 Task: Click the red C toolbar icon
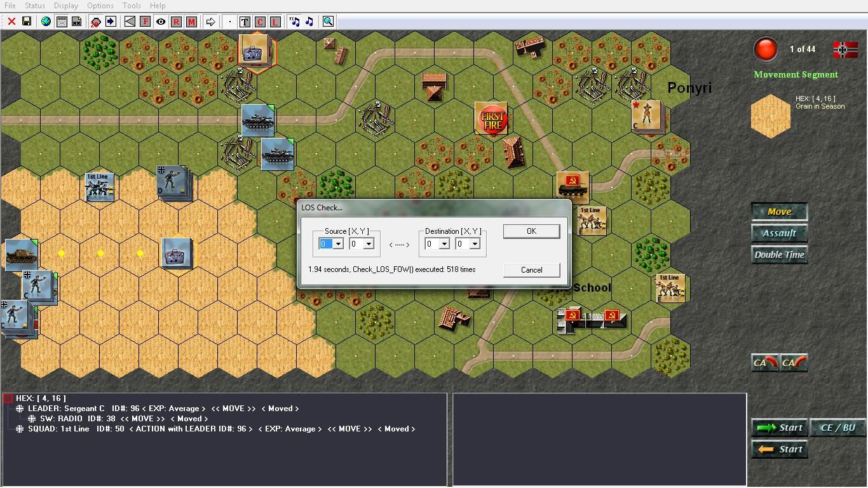pos(260,22)
